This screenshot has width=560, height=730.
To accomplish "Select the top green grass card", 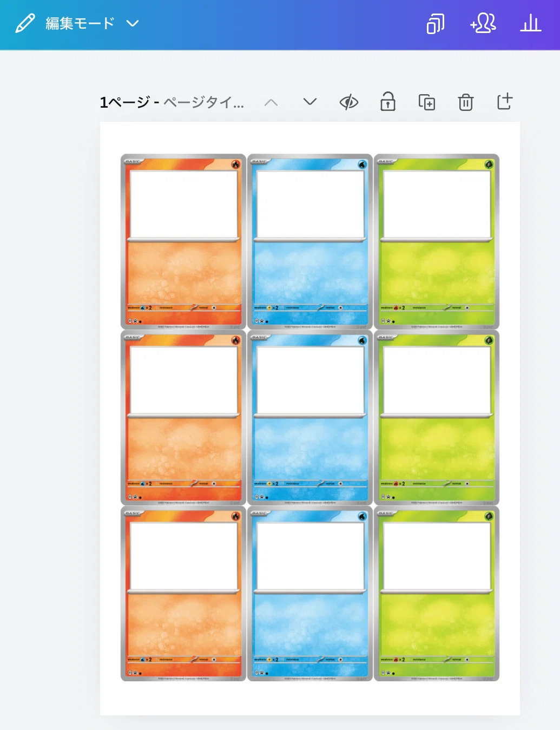I will (437, 241).
